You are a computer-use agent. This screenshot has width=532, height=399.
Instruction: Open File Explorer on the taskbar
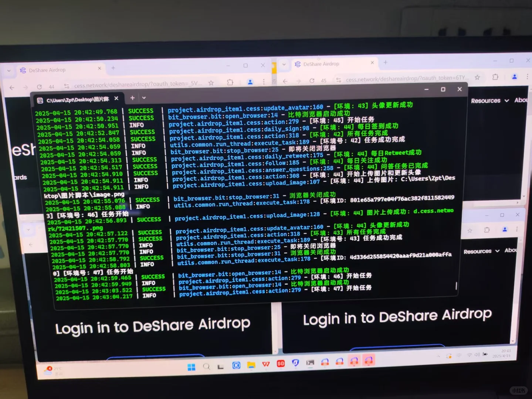pyautogui.click(x=252, y=365)
